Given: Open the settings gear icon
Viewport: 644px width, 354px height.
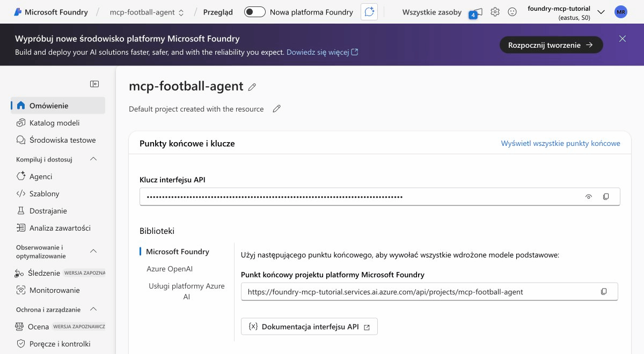Looking at the screenshot, I should (x=495, y=11).
